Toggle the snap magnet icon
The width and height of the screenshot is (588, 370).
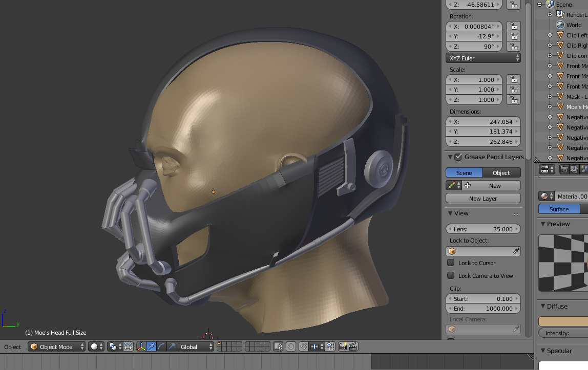pyautogui.click(x=303, y=347)
